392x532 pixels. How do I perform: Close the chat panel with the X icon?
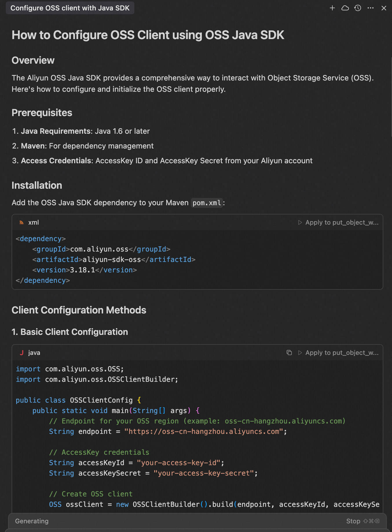(384, 8)
